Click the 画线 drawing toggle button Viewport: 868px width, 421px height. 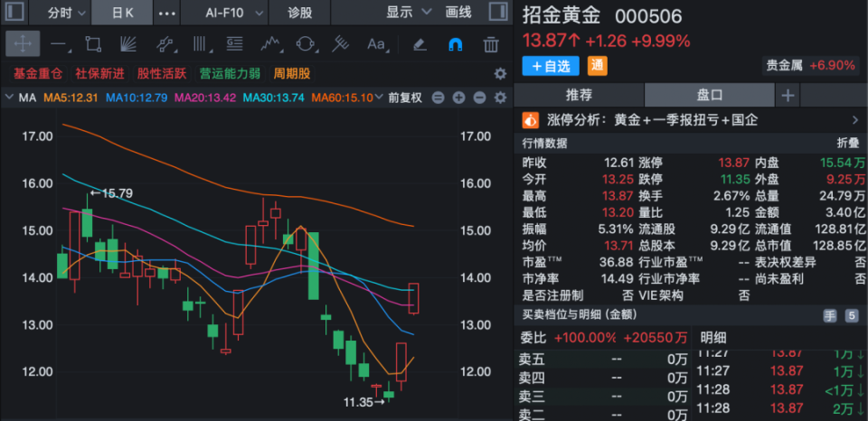point(458,12)
